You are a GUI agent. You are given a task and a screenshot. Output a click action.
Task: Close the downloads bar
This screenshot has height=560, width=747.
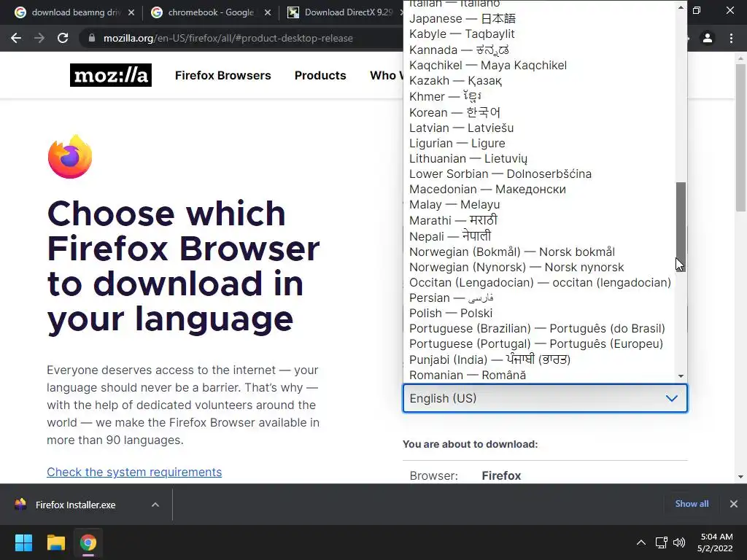tap(734, 504)
